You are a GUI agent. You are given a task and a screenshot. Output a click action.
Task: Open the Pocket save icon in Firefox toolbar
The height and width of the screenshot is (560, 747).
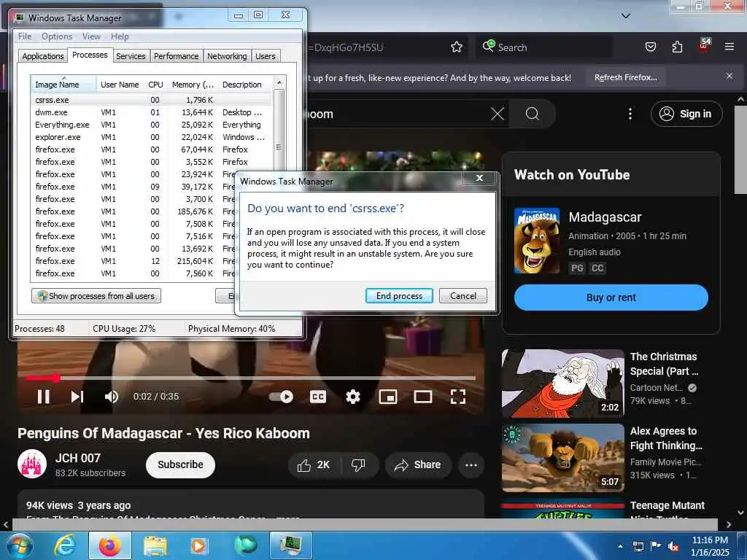click(650, 47)
